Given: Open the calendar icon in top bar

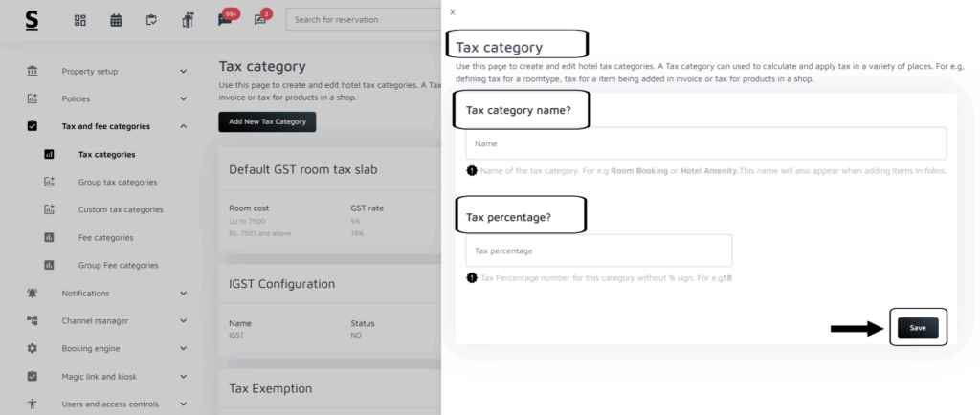Looking at the screenshot, I should [x=116, y=20].
